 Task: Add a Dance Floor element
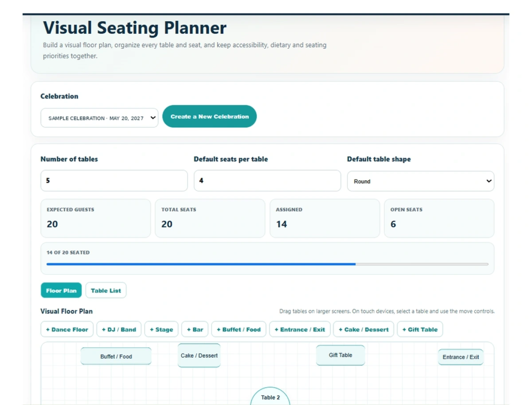pyautogui.click(x=67, y=329)
